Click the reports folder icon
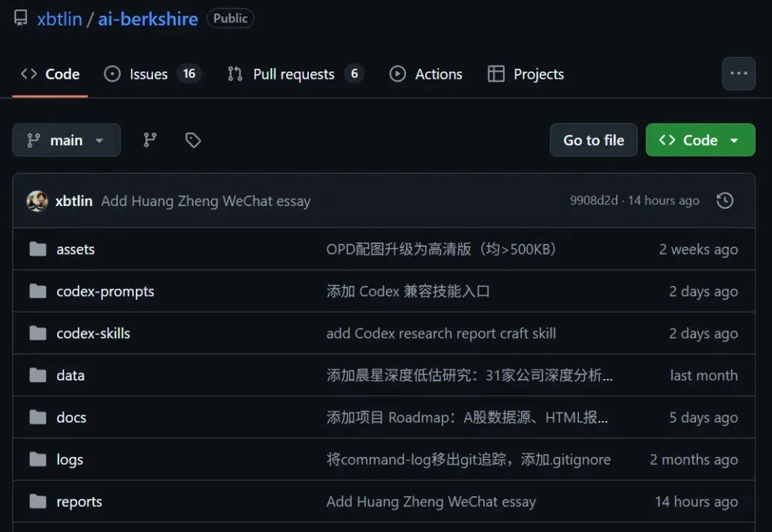The image size is (772, 532). [38, 502]
